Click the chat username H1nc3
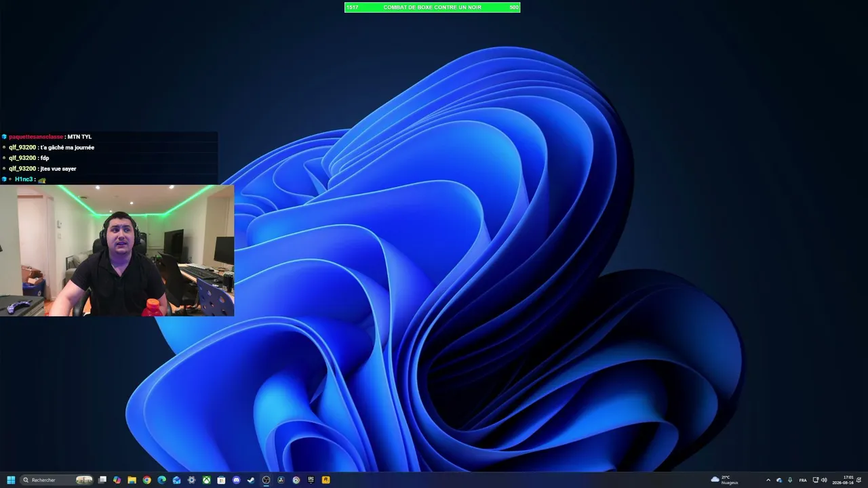This screenshot has width=868, height=488. pos(24,180)
